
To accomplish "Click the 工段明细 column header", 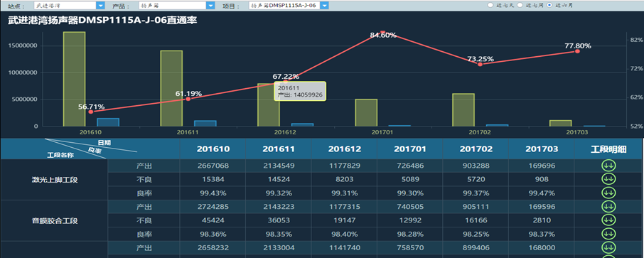I will point(608,149).
